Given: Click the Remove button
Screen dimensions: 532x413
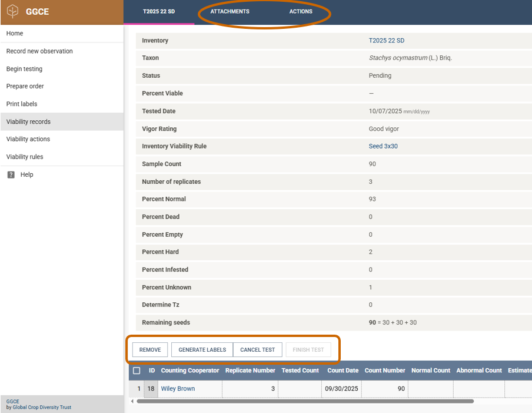Looking at the screenshot, I should (150, 350).
